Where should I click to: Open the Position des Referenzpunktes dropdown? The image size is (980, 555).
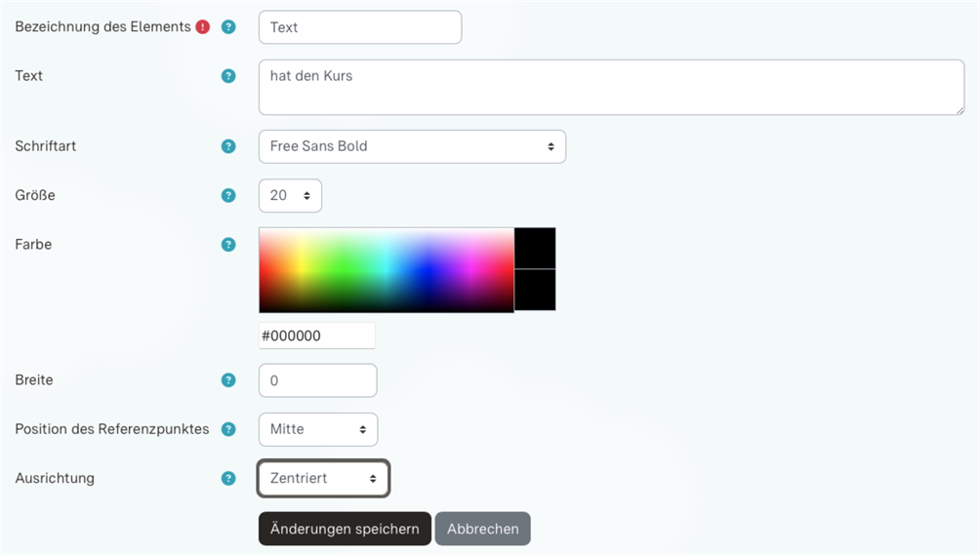tap(317, 429)
